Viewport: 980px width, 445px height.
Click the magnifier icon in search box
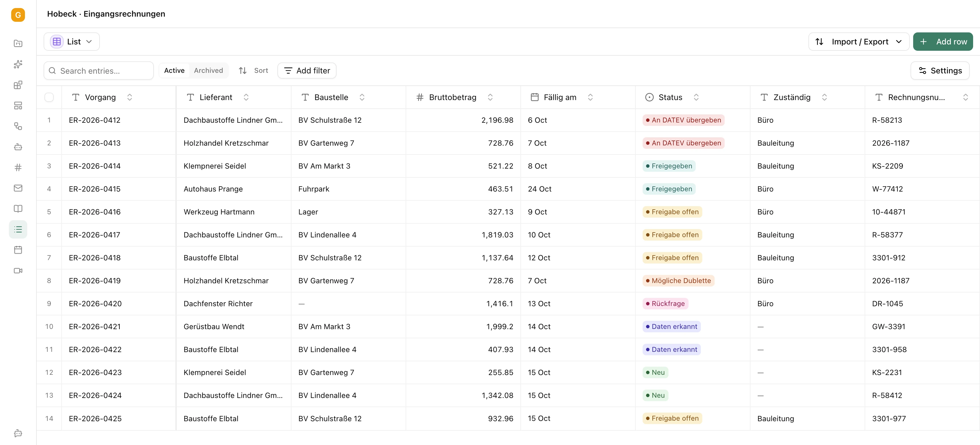[52, 71]
